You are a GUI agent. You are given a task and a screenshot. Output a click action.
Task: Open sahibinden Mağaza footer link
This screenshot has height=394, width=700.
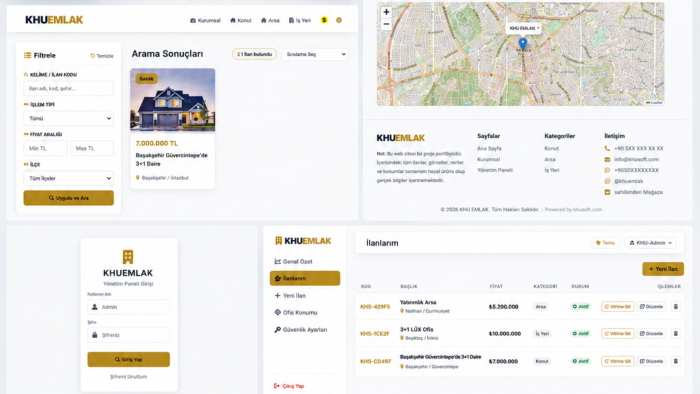(x=638, y=192)
